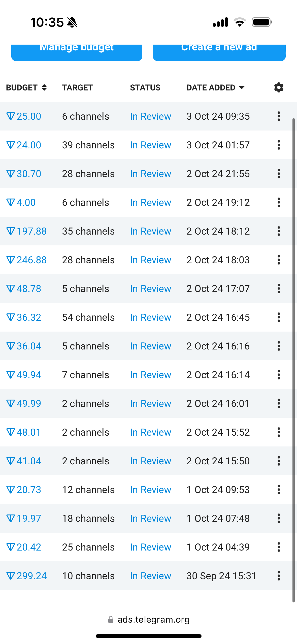Open In Review status for 30.70 ad
This screenshot has height=644, width=297.
pyautogui.click(x=151, y=174)
